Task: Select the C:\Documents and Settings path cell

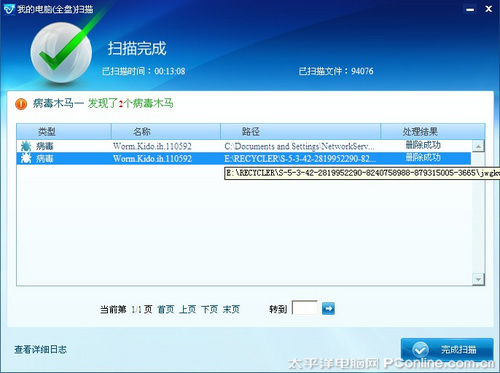Action: (299, 146)
